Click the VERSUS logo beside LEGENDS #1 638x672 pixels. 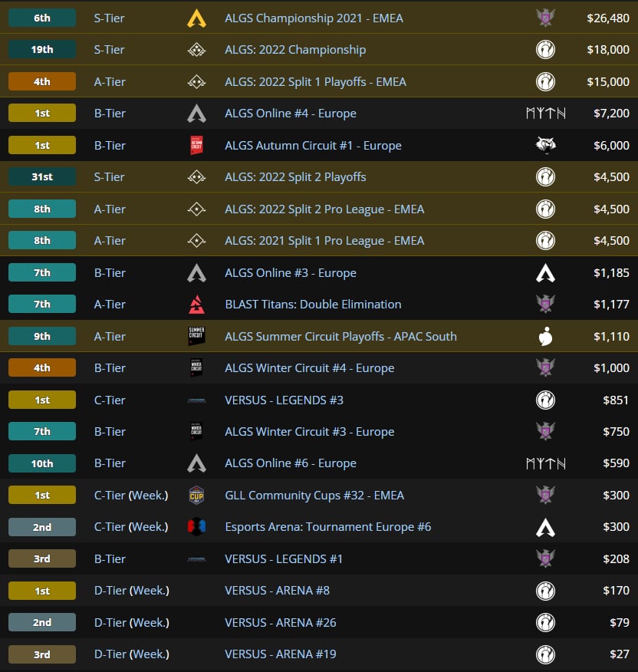click(196, 559)
